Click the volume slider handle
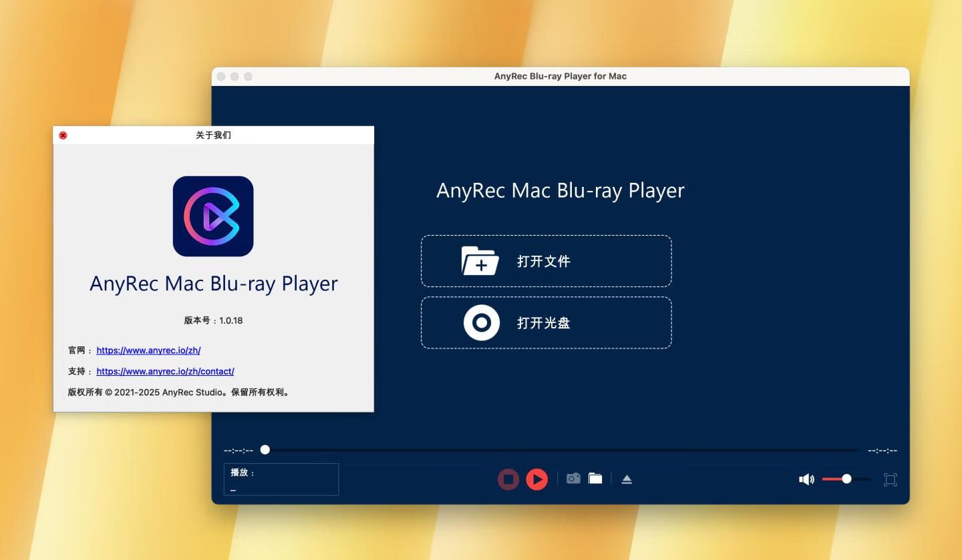The height and width of the screenshot is (560, 962). click(846, 479)
